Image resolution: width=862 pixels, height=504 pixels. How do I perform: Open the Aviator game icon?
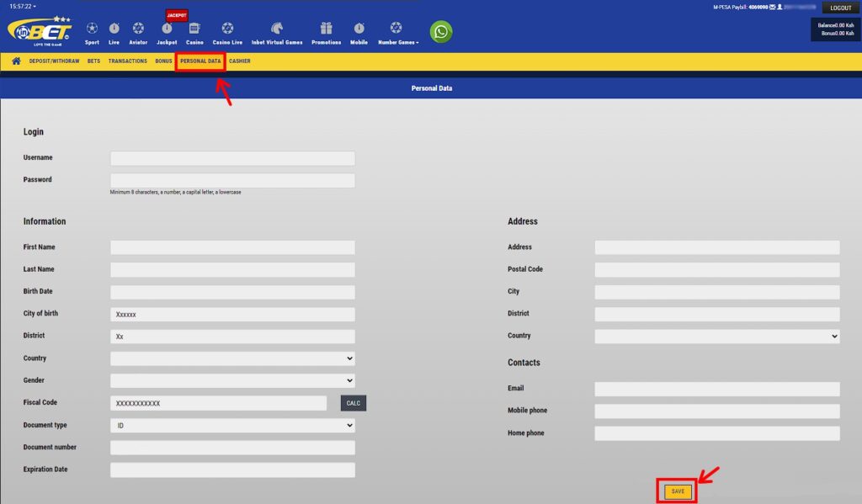click(x=138, y=28)
